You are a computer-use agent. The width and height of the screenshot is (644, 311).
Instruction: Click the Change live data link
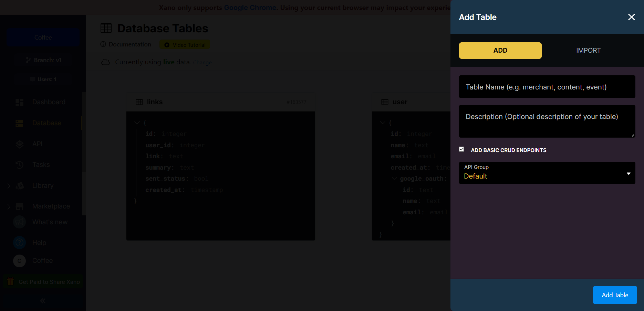(x=202, y=63)
